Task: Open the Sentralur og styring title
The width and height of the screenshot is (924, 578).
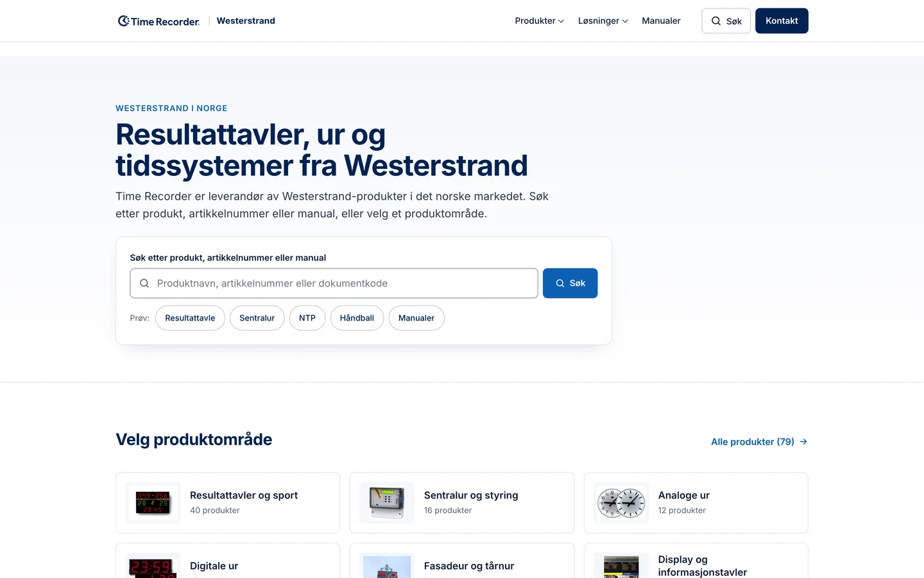Action: coord(471,495)
